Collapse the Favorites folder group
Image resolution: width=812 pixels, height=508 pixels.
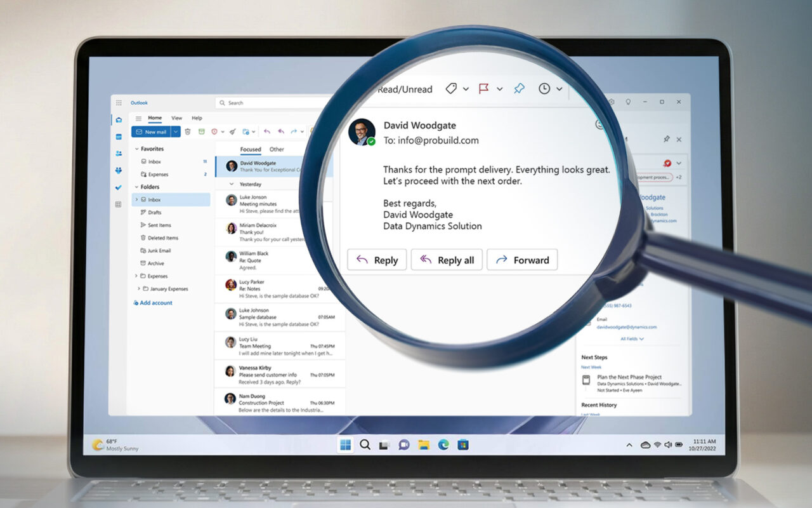pos(136,149)
